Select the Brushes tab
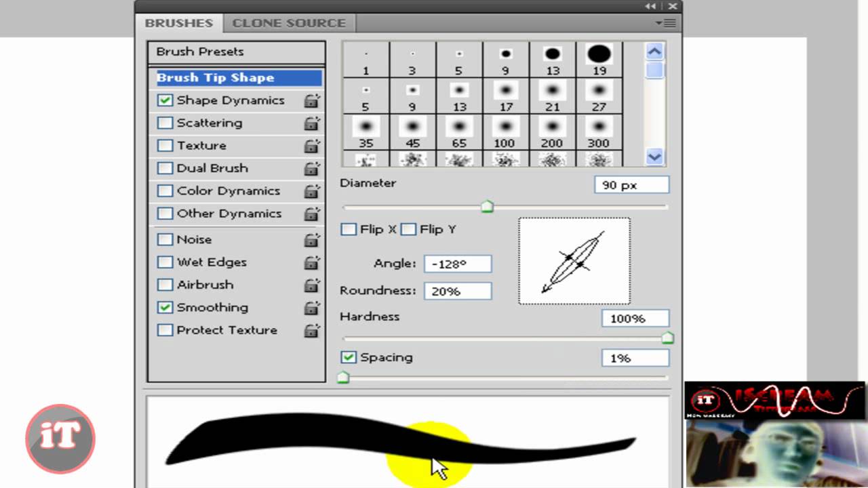Screen dimensions: 868x488 [x=179, y=23]
